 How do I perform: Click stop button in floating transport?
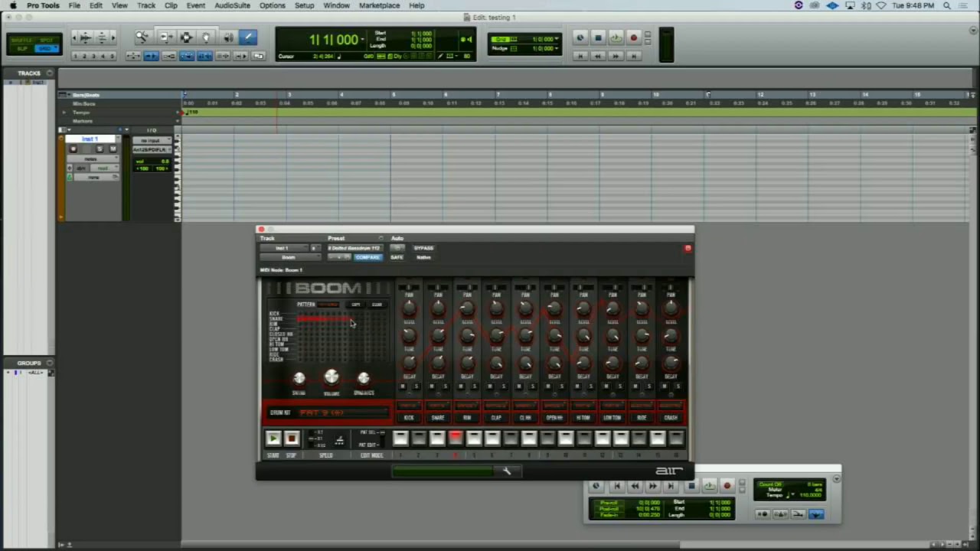coord(691,486)
